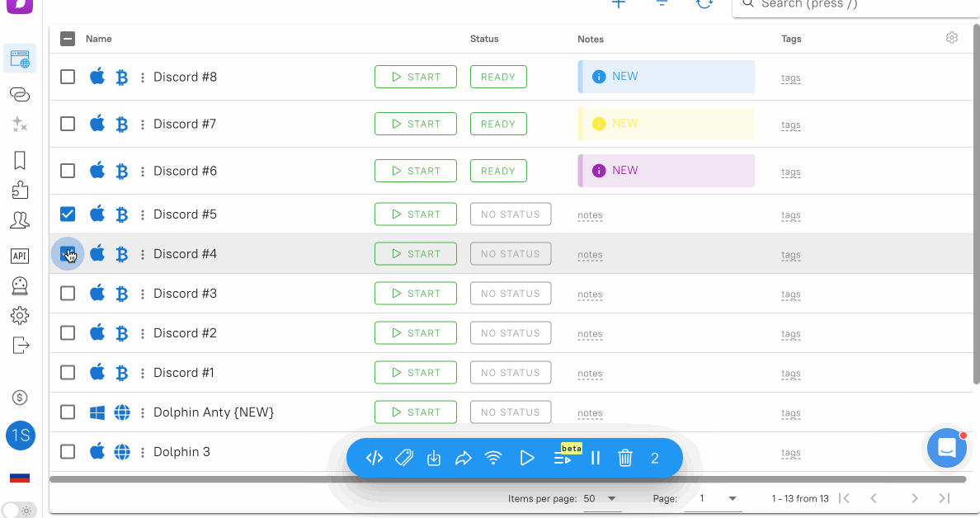The width and height of the screenshot is (980, 518).
Task: Open the share/transfer icon in the action bar
Action: click(464, 458)
